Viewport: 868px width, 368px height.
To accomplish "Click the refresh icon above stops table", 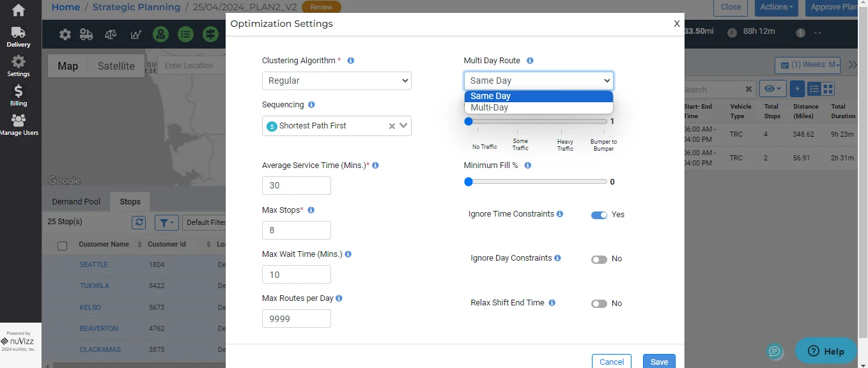I will coord(139,222).
